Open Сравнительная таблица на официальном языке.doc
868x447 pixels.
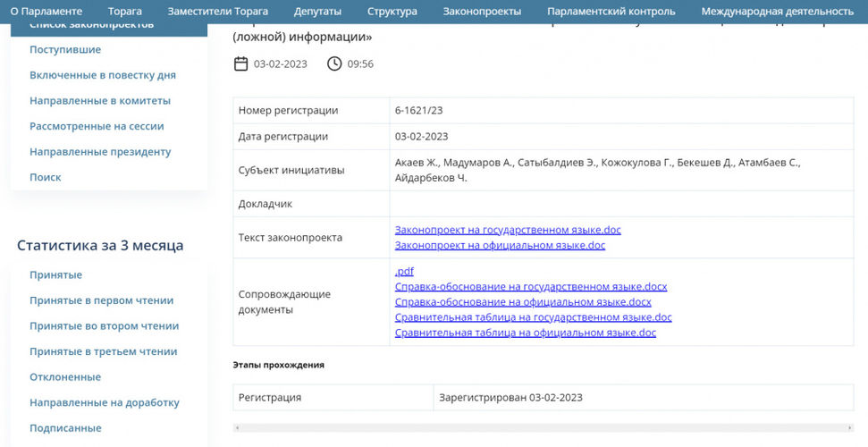525,333
